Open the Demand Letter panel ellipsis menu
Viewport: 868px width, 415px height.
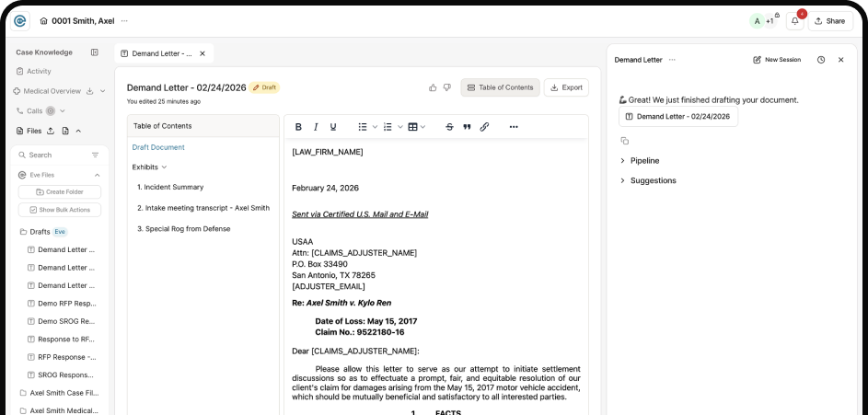coord(672,60)
